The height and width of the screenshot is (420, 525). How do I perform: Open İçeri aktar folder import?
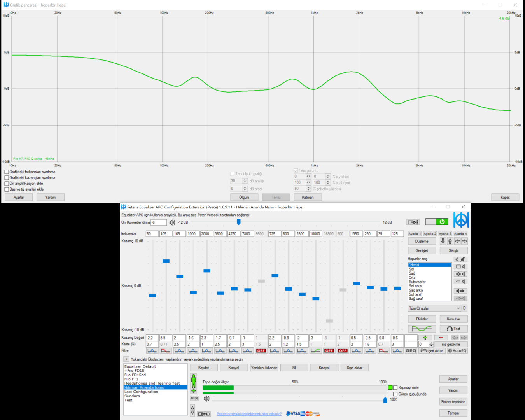[x=432, y=351]
